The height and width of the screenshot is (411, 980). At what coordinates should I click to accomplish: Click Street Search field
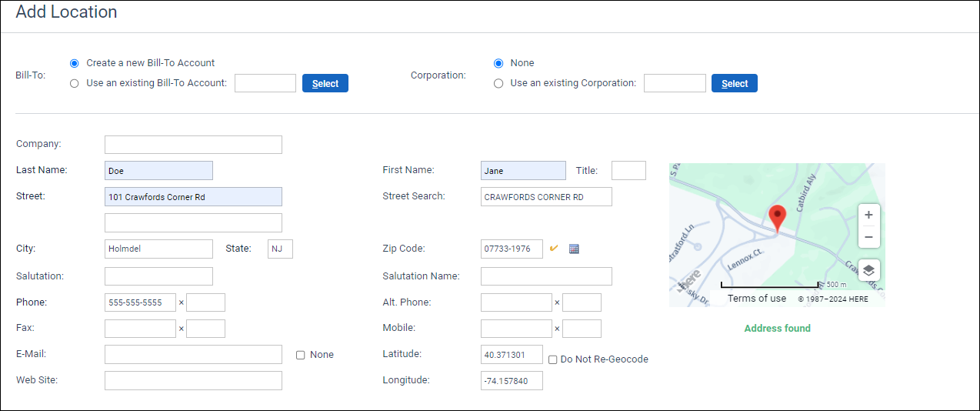pos(546,197)
